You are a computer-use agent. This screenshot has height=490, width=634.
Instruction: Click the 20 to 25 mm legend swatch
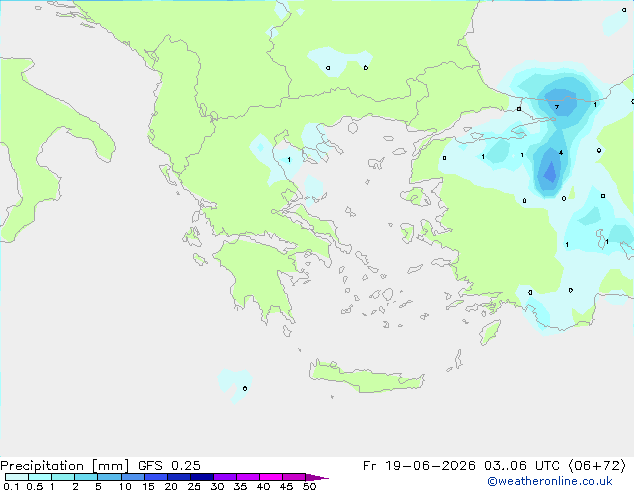pyautogui.click(x=179, y=477)
